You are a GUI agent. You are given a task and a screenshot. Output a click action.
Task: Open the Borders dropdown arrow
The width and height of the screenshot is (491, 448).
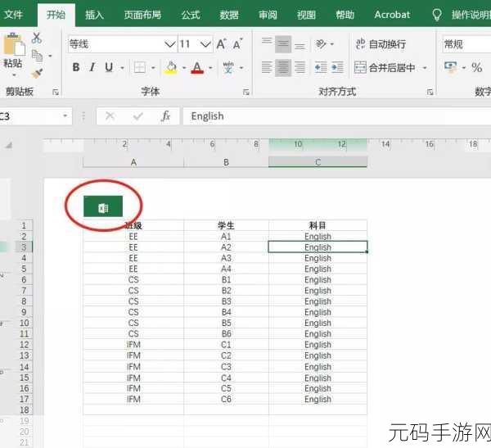153,68
